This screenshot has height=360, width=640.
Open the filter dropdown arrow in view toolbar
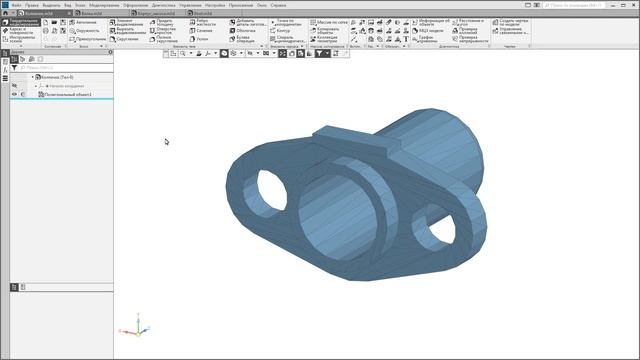pyautogui.click(x=327, y=53)
